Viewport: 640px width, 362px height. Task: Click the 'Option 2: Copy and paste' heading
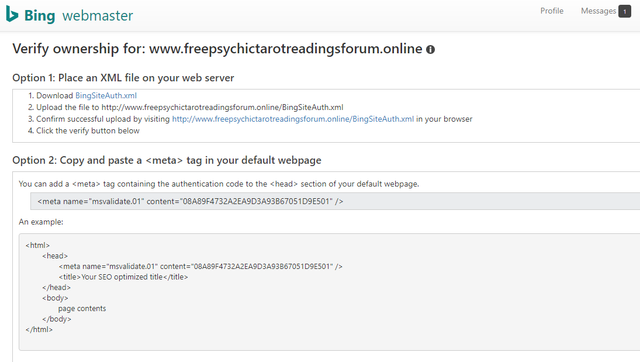point(167,160)
